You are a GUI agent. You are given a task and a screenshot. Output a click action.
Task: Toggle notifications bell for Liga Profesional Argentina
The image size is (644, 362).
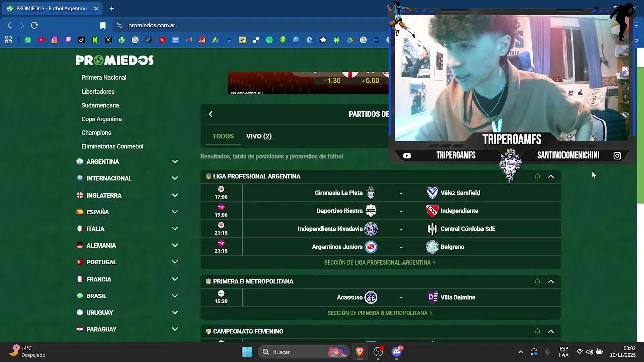pos(537,176)
